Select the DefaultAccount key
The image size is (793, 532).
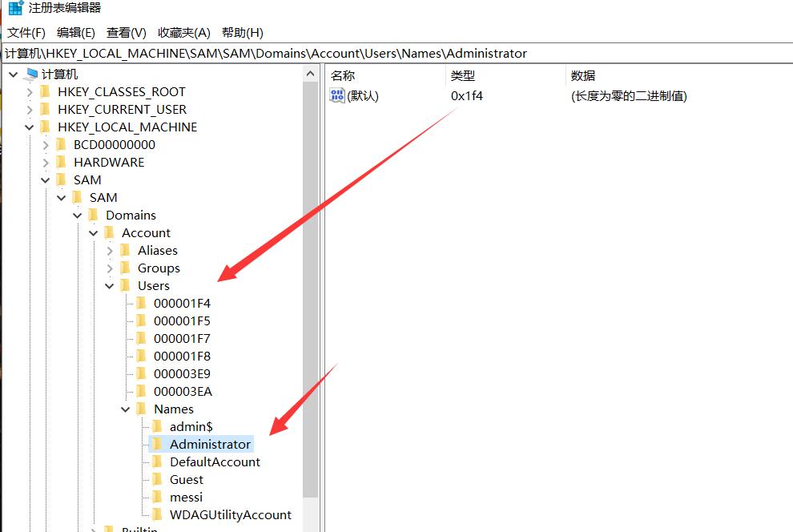(x=215, y=461)
